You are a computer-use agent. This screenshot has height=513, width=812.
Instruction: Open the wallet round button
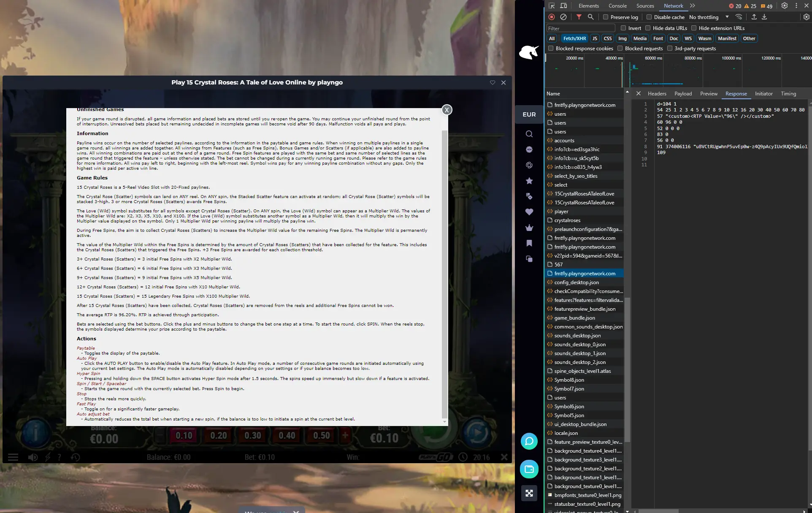(529, 469)
